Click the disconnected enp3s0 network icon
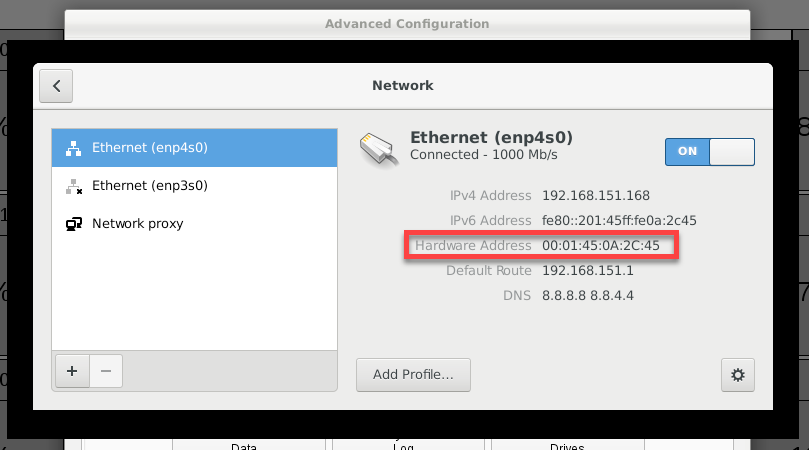The width and height of the screenshot is (809, 450). click(74, 186)
